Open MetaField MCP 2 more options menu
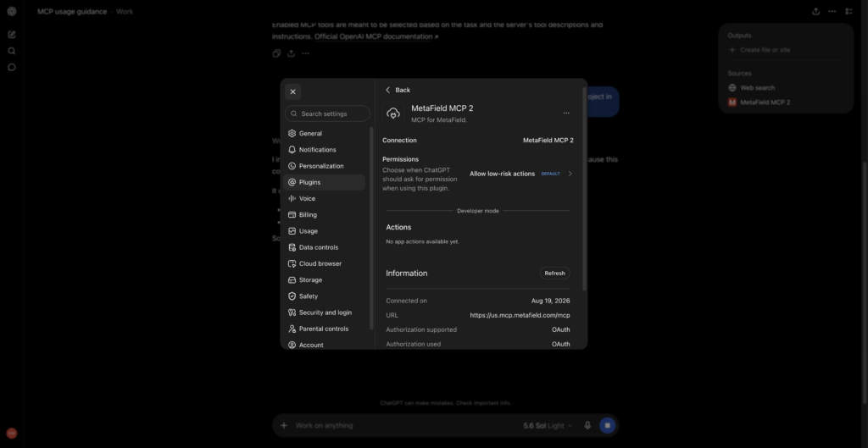 pos(566,113)
